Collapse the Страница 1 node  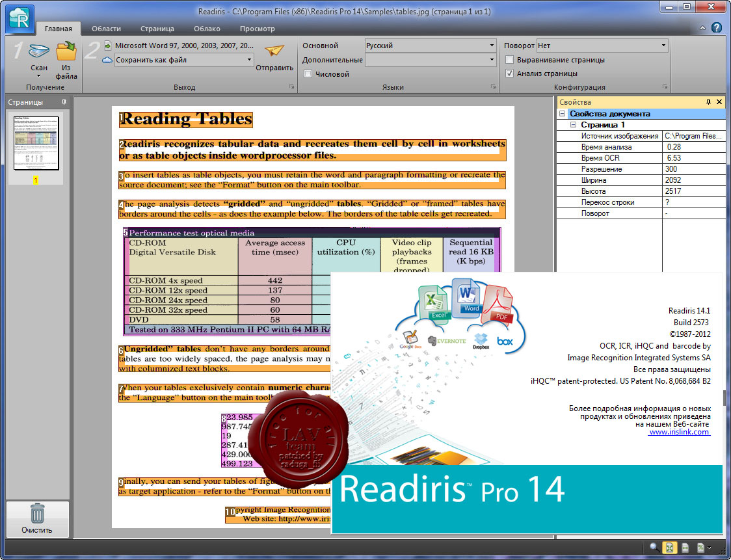[x=574, y=125]
